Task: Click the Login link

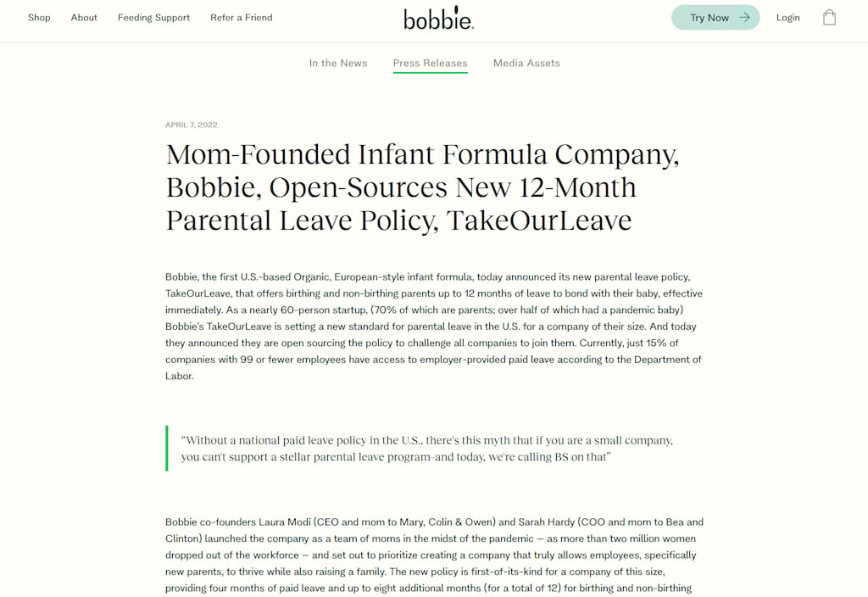Action: click(787, 17)
